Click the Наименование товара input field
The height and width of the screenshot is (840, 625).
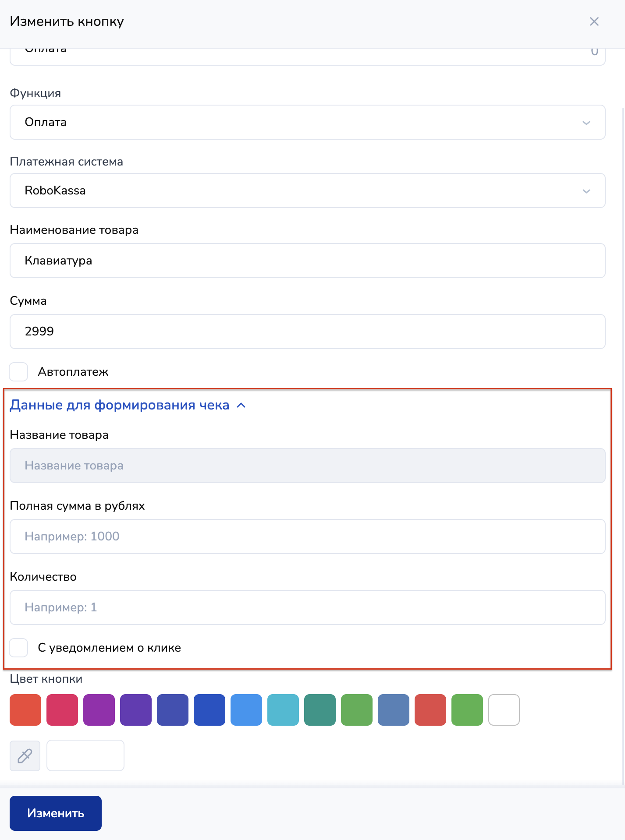pyautogui.click(x=307, y=261)
